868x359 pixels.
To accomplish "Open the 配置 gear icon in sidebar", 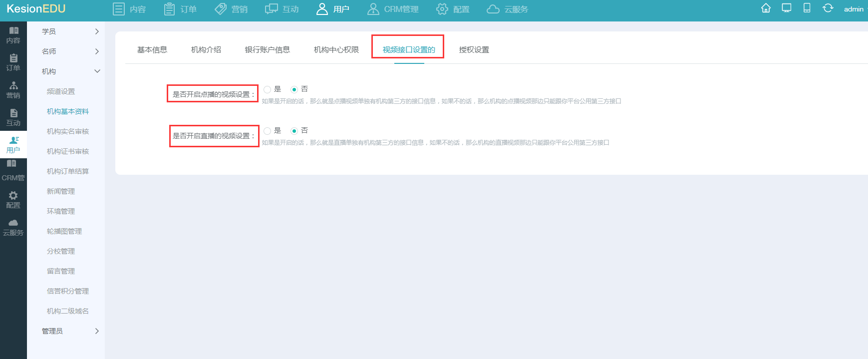I will tap(13, 200).
